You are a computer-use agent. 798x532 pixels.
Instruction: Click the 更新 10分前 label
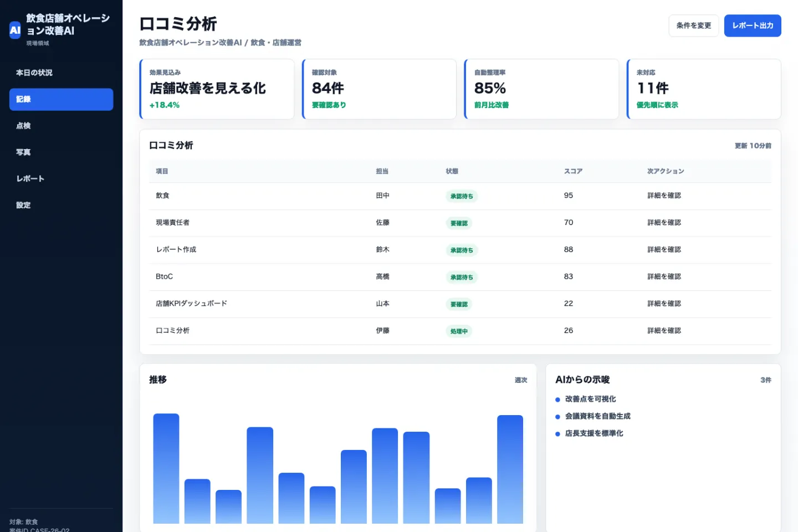coord(753,146)
